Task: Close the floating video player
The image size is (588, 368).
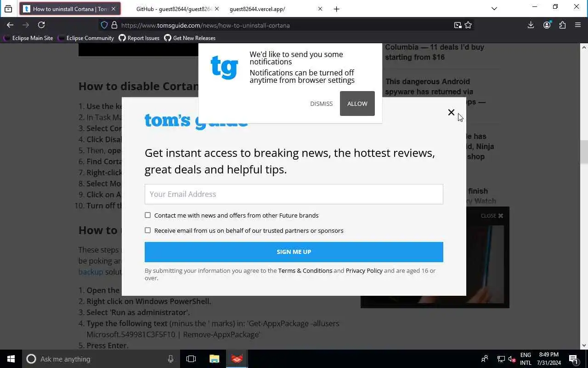Action: [x=492, y=216]
